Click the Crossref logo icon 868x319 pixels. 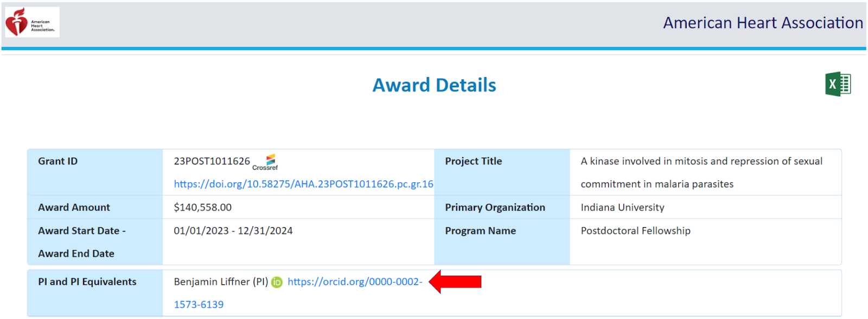[266, 162]
